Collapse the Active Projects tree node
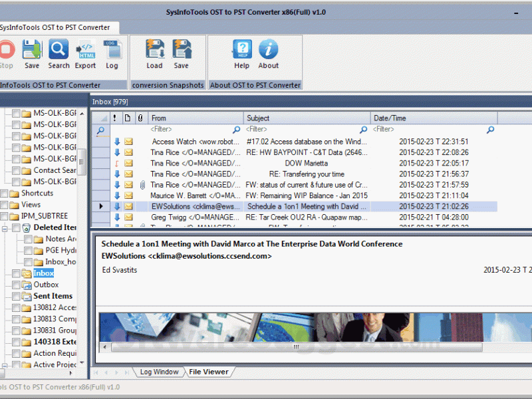 [5, 366]
